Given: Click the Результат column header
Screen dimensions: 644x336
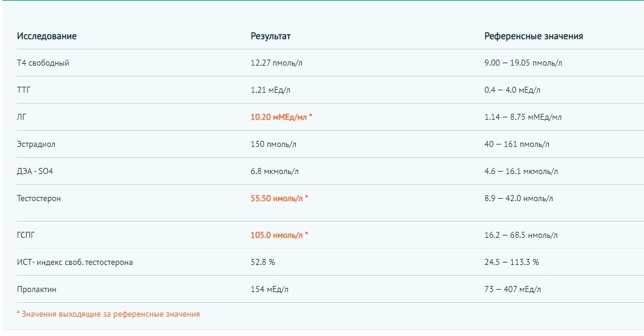Looking at the screenshot, I should (270, 36).
